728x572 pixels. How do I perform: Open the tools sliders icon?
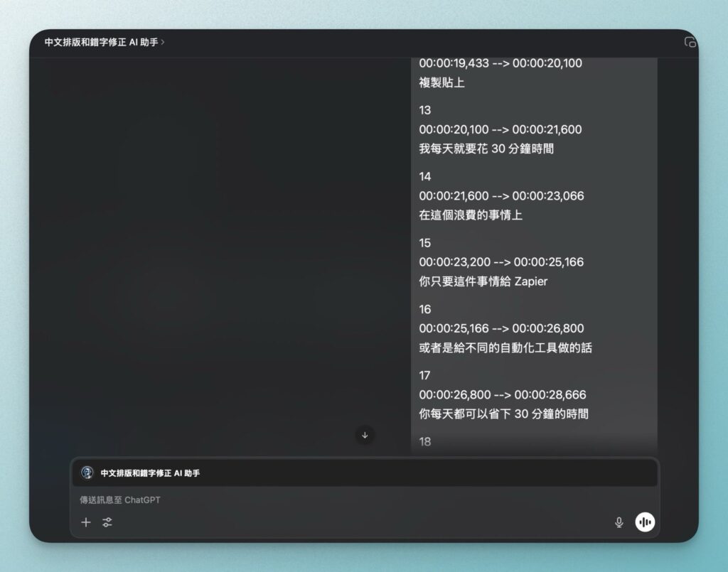click(107, 522)
